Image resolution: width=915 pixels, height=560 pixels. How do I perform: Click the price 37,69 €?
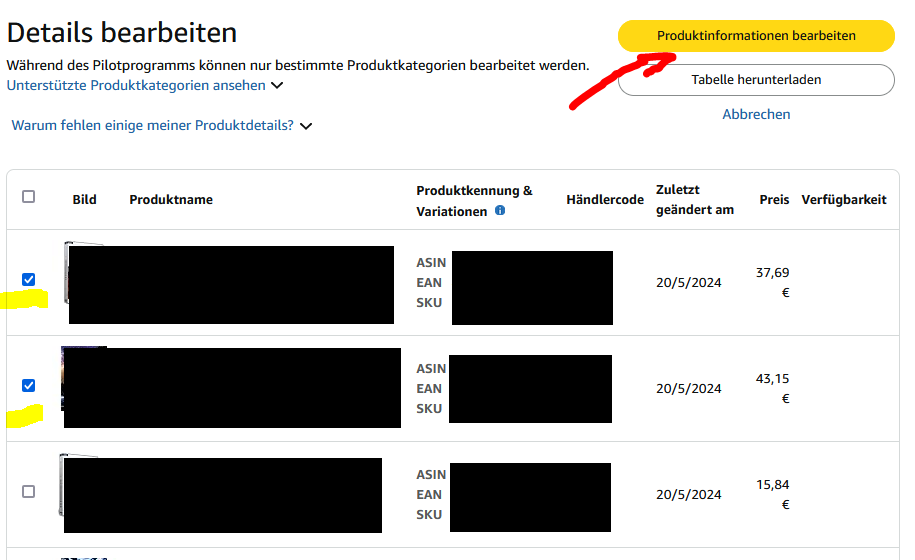773,282
